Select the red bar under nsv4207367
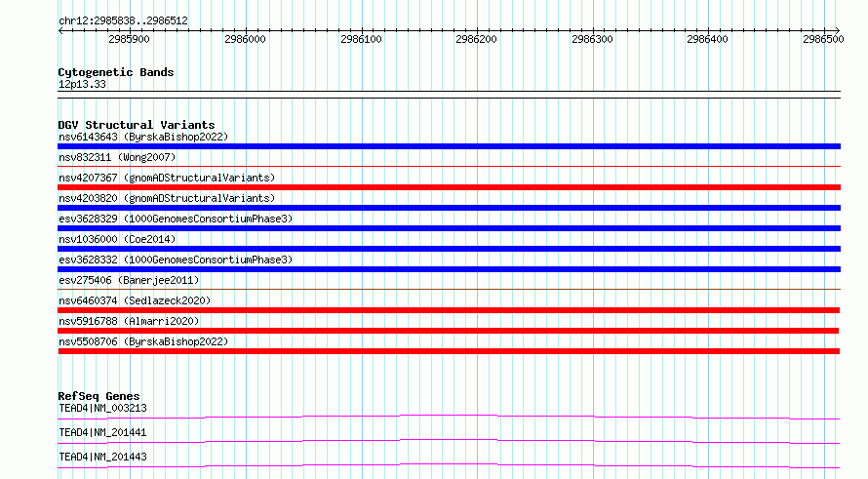 point(449,187)
